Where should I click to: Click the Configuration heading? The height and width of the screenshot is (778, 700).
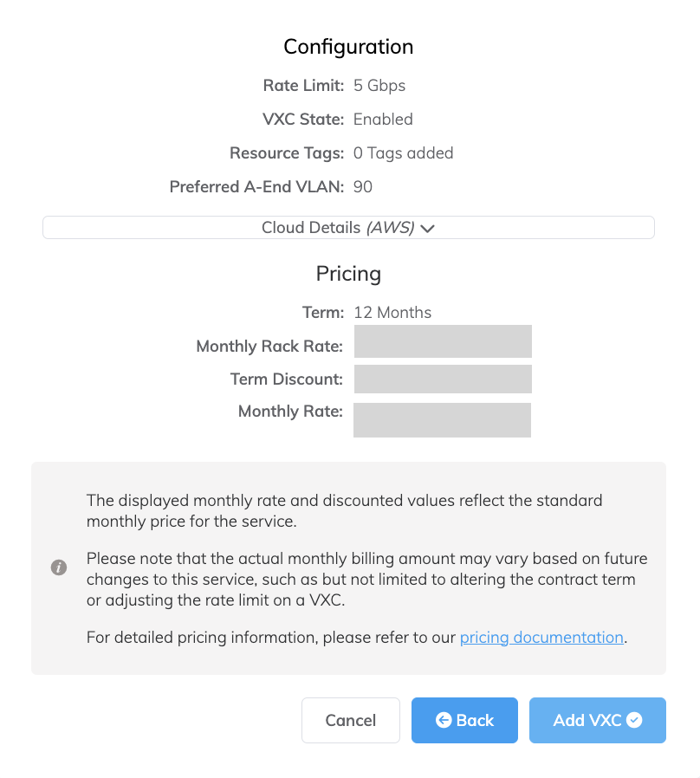pyautogui.click(x=348, y=47)
